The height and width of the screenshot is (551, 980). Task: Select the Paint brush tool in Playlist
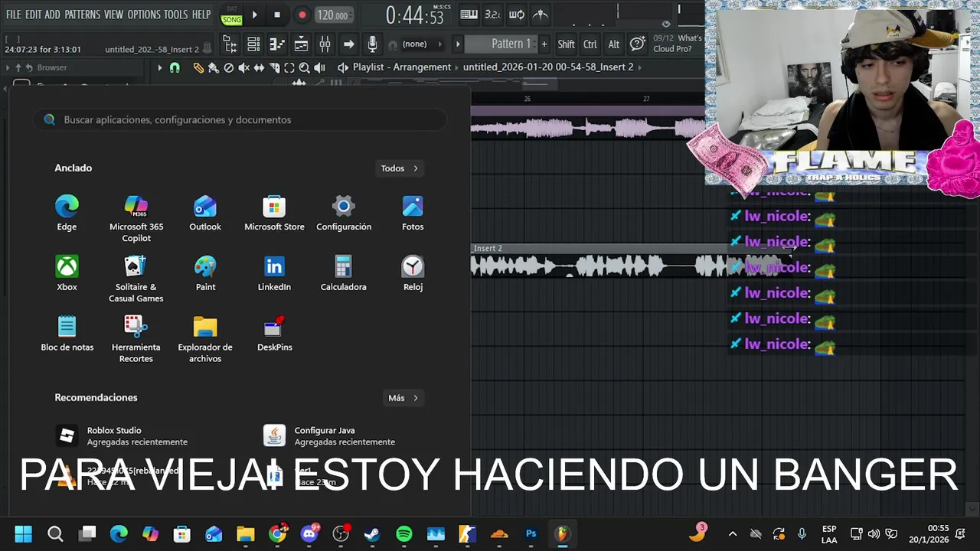pyautogui.click(x=214, y=67)
